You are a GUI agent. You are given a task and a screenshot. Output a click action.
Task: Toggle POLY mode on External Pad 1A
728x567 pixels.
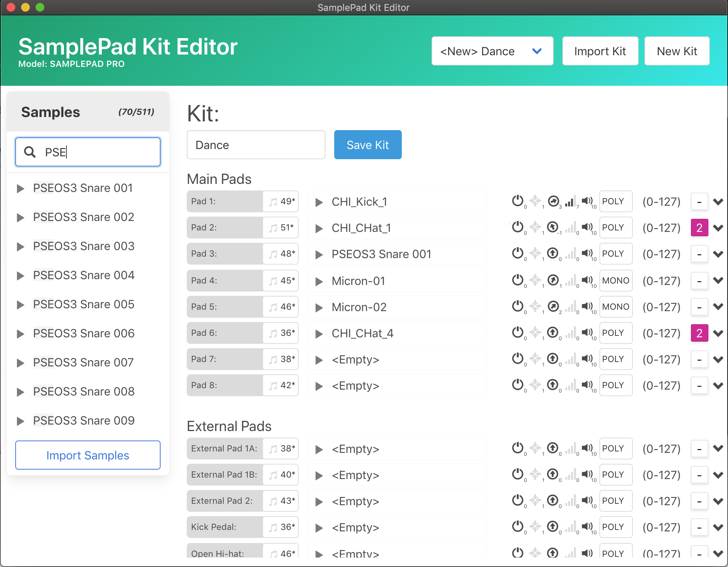click(x=616, y=449)
